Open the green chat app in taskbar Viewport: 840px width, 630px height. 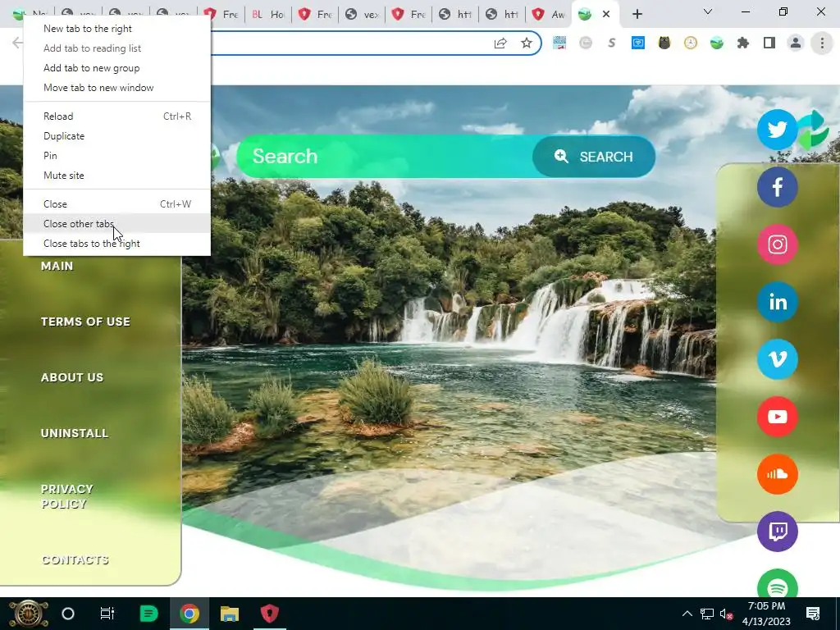click(149, 614)
